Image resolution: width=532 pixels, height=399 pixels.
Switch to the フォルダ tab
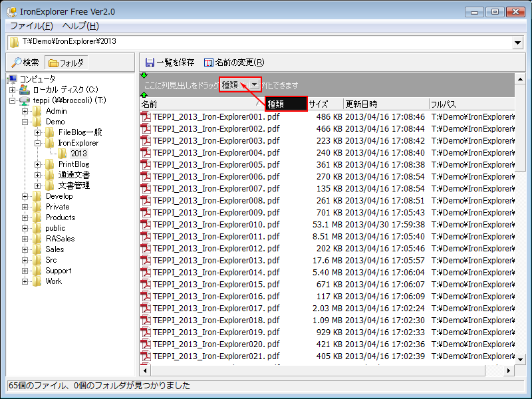click(x=66, y=63)
